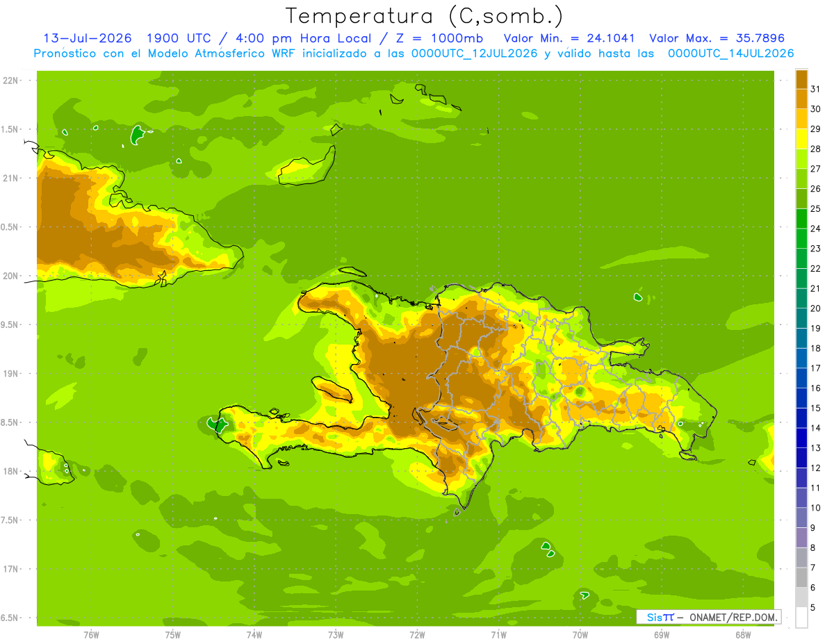Image resolution: width=834 pixels, height=644 pixels.
Task: Pick the legend swatch between 30 and 31
Action: point(801,99)
